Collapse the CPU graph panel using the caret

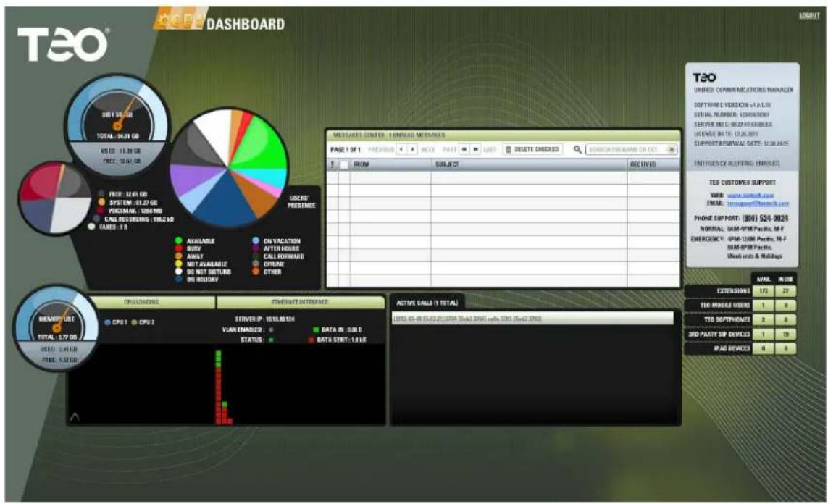coord(75,417)
